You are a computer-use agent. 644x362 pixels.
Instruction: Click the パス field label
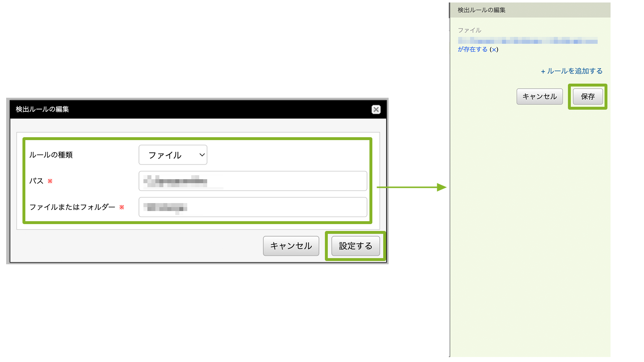(x=36, y=181)
